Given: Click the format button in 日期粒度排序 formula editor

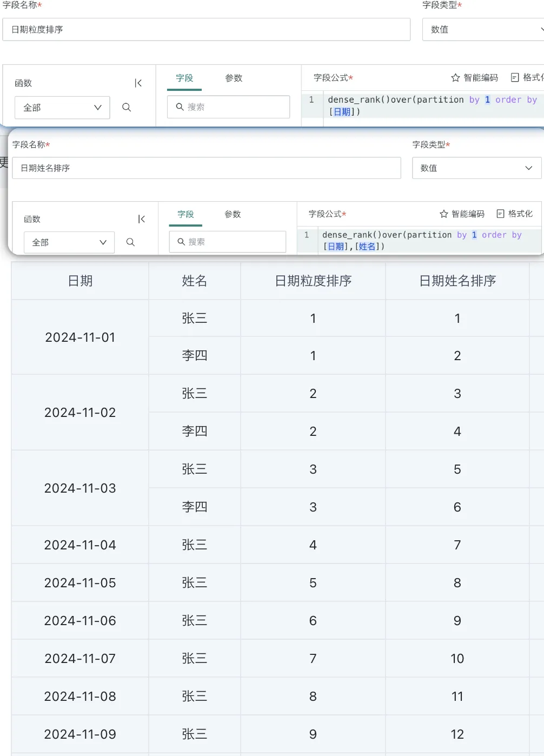Looking at the screenshot, I should click(x=527, y=78).
